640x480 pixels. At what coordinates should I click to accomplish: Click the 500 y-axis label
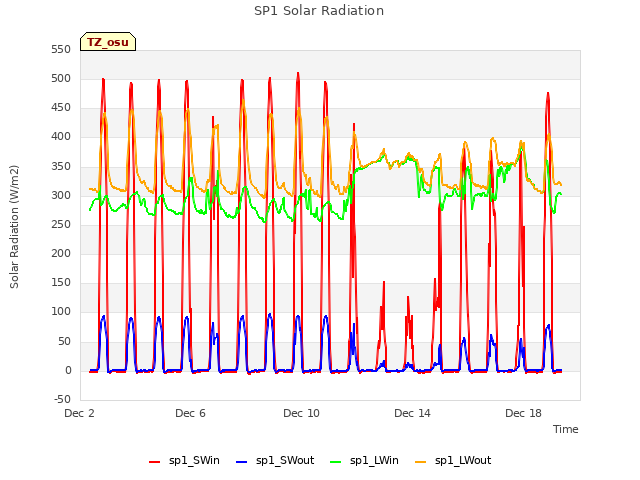[61, 79]
